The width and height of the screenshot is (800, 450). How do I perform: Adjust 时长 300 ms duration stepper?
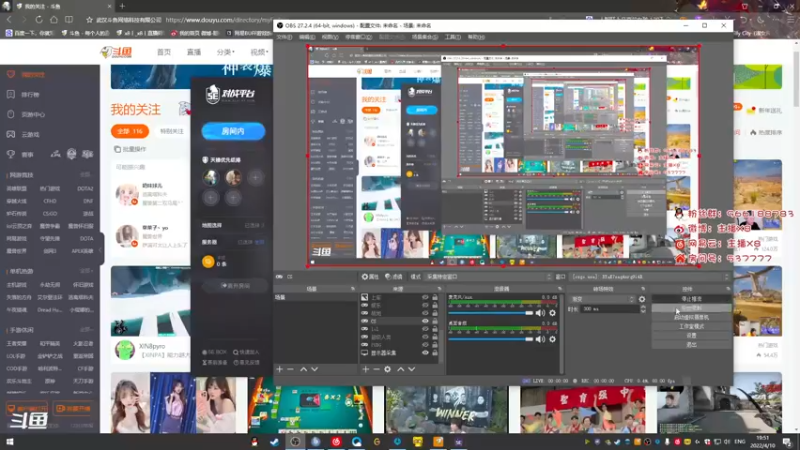643,309
